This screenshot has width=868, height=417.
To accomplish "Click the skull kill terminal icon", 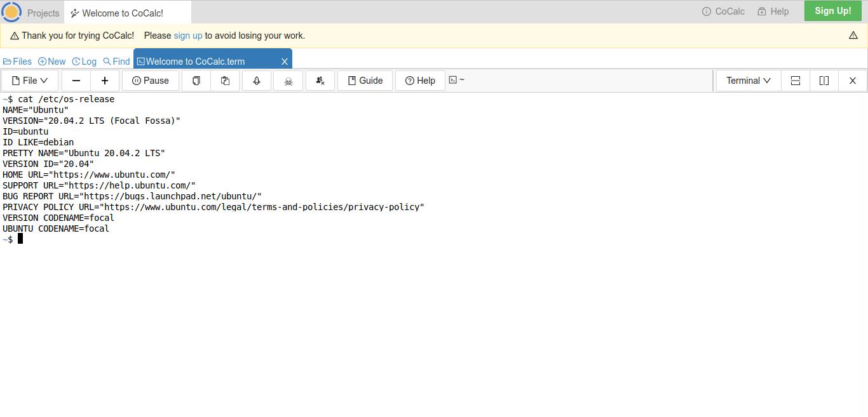I will pyautogui.click(x=288, y=81).
